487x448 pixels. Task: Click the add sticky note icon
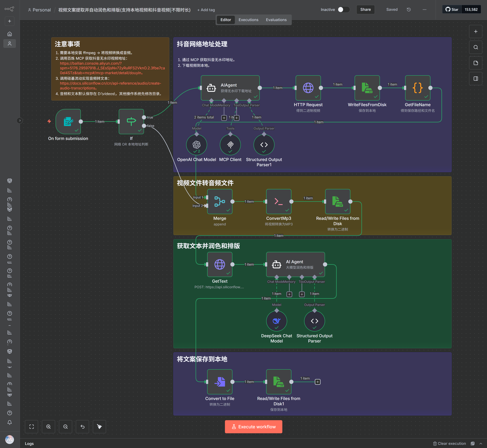point(476,63)
